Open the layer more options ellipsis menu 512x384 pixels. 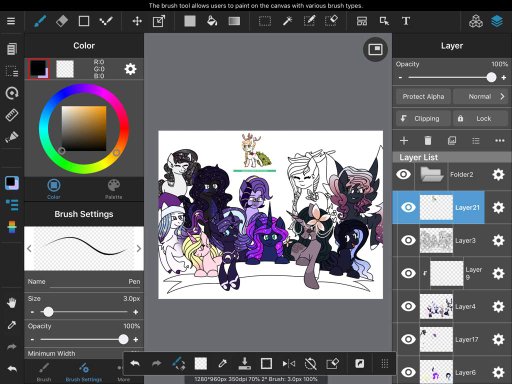tap(500, 141)
